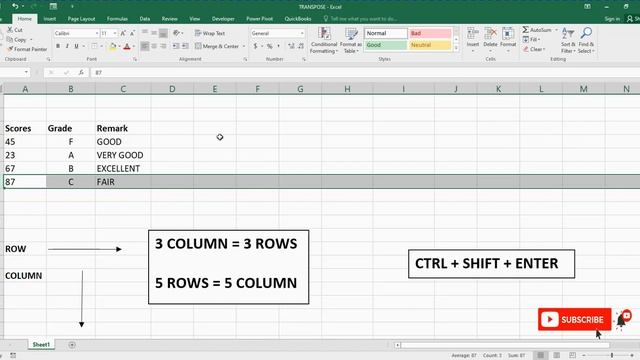This screenshot has width=640, height=360.
Task: Open the Merge & Center dropdown arrow
Action: point(244,46)
